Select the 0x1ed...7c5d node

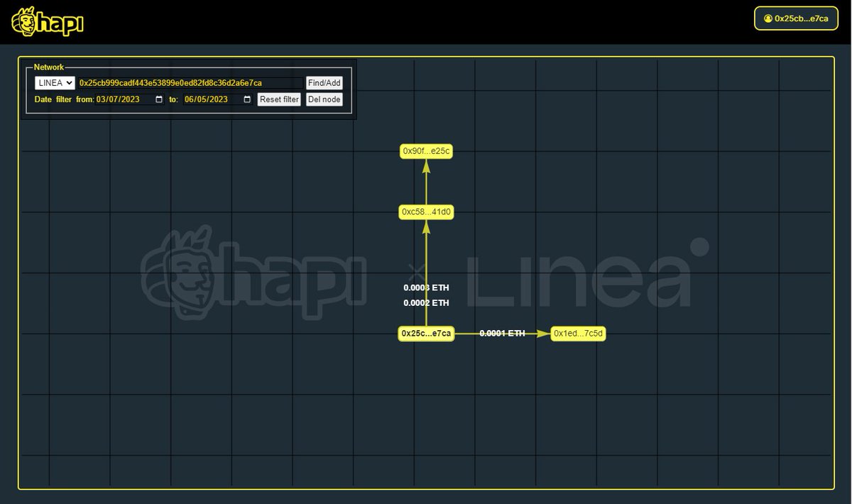(x=579, y=334)
